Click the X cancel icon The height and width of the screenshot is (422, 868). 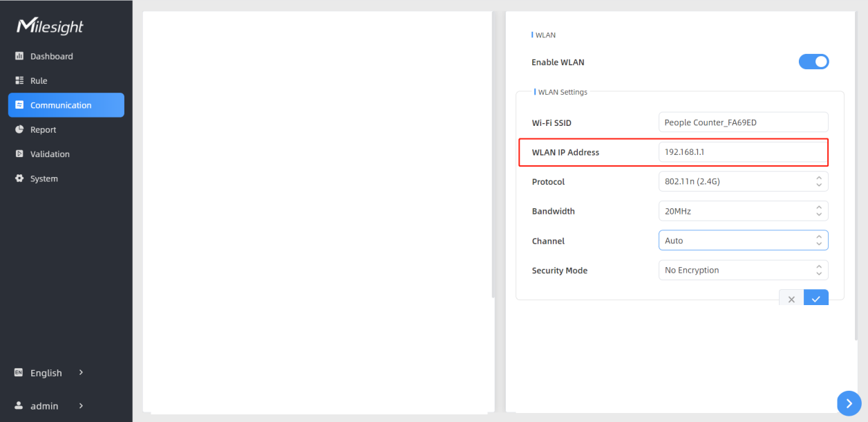[x=791, y=299]
